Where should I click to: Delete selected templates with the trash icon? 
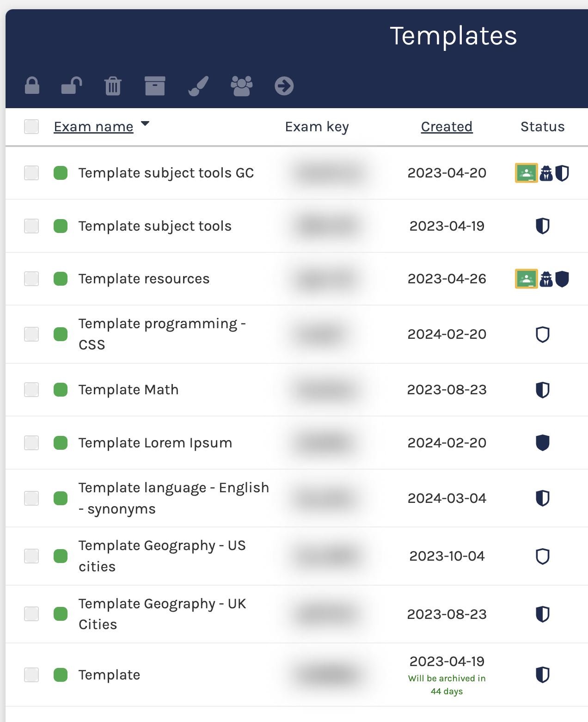click(x=112, y=86)
